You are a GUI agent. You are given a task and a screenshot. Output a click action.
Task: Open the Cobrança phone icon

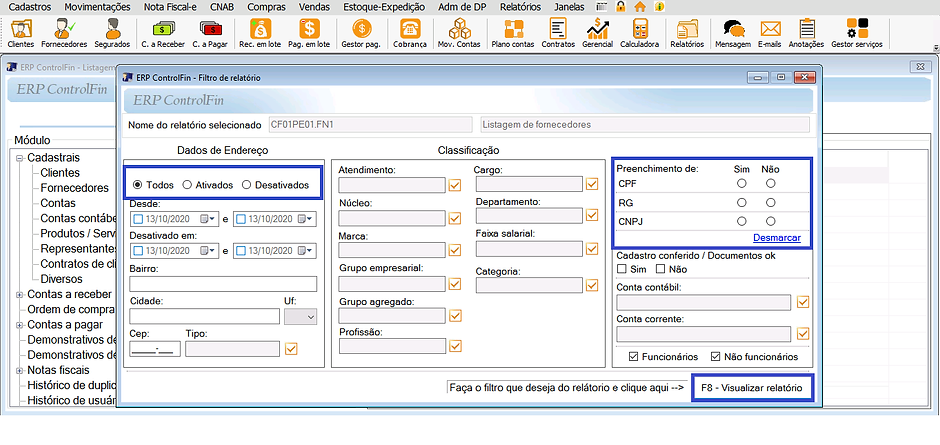[x=410, y=33]
